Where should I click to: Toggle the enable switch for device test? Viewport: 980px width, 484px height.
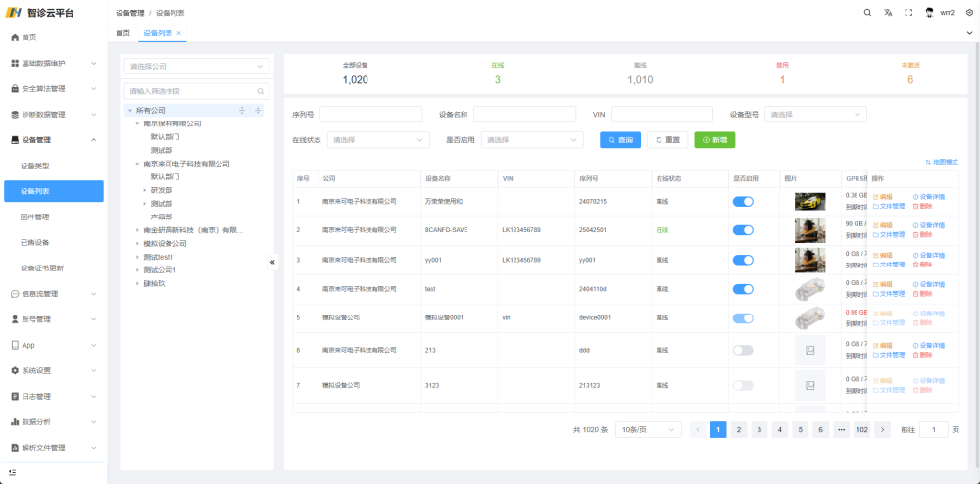(743, 289)
